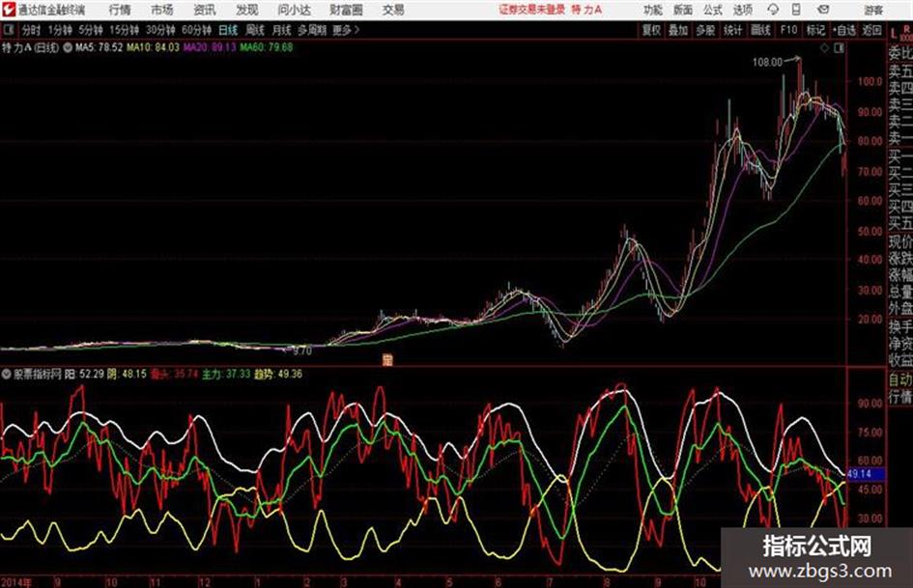Toggle the right side panel icon
Viewport: 913px width, 588px height.
[x=839, y=49]
